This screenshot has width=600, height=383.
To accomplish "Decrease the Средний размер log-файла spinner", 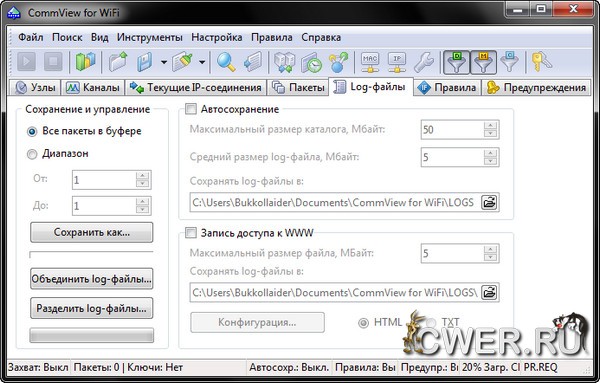I will click(490, 162).
